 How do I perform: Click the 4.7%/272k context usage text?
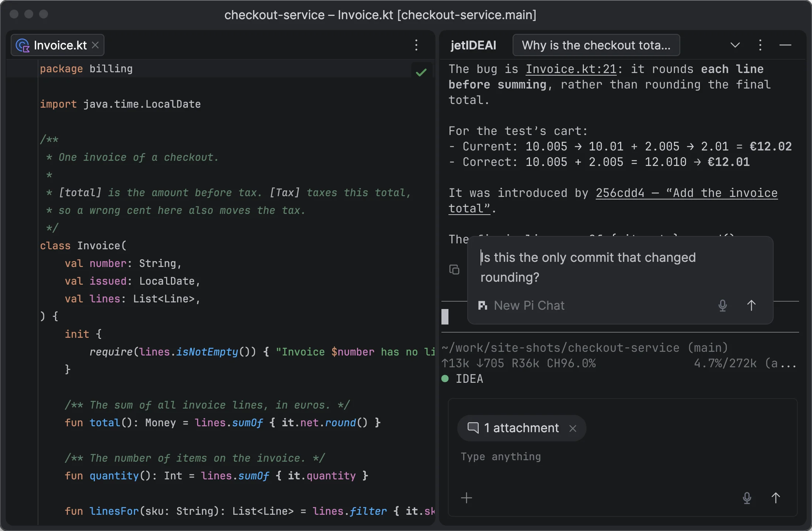click(725, 364)
